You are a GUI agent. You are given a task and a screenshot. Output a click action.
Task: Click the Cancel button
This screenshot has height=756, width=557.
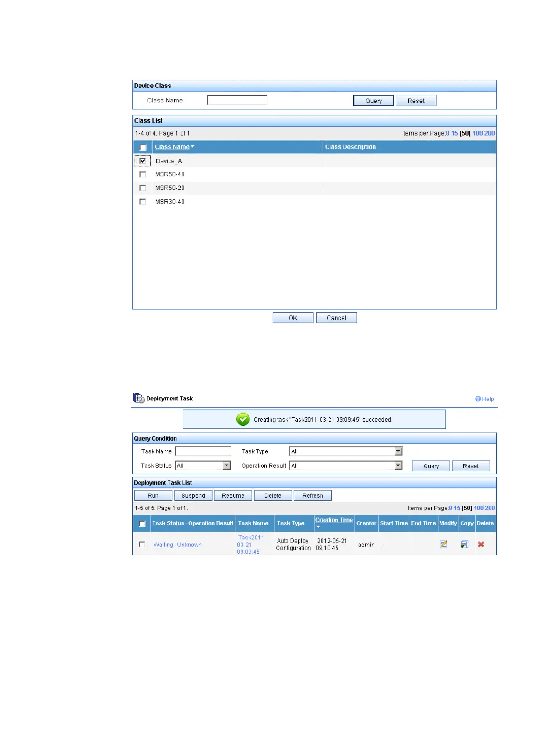click(337, 318)
